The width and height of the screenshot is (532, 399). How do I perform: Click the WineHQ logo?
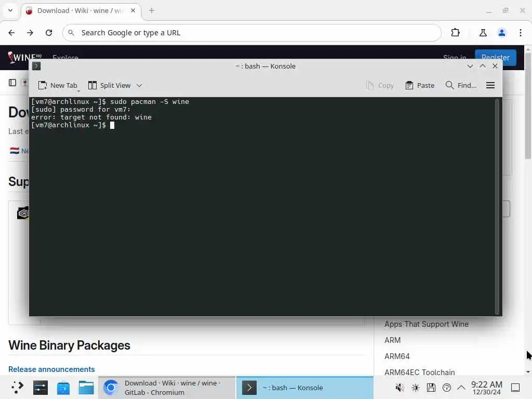click(24, 57)
